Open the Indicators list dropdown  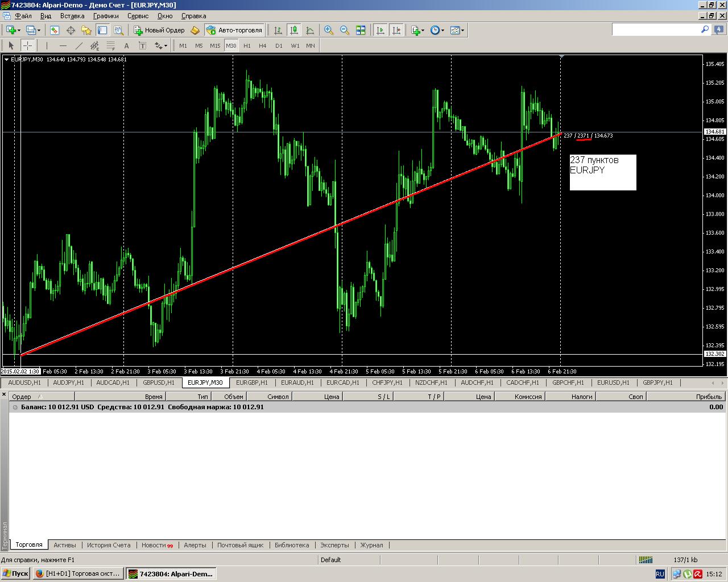[417, 30]
